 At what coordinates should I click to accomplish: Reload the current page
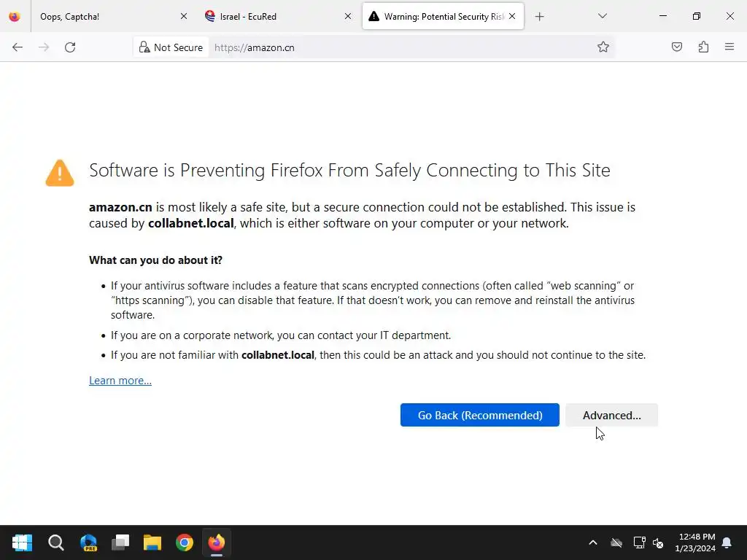pos(70,47)
